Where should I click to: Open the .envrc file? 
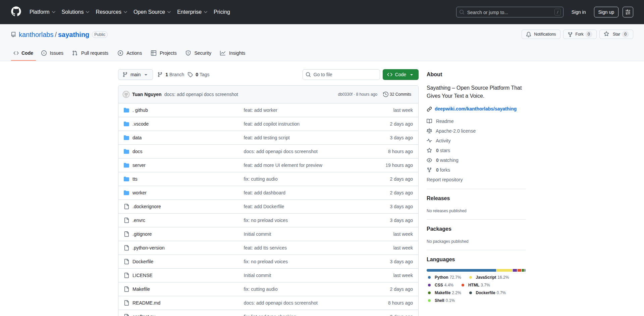(139, 220)
